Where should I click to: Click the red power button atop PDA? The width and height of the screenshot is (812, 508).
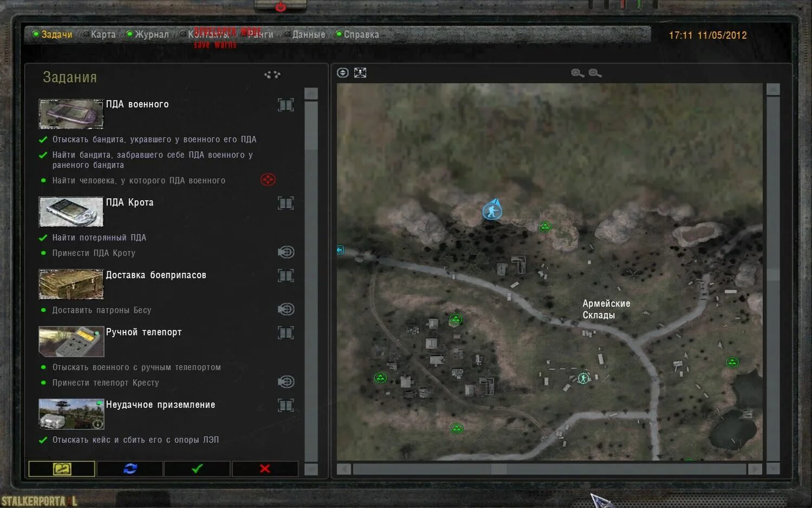[x=281, y=7]
